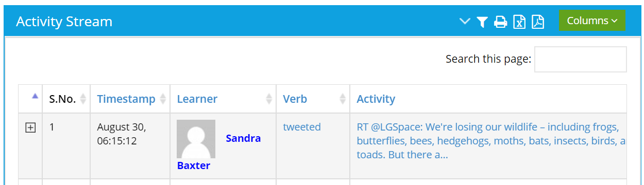Open the Baxter surname link
This screenshot has width=644, height=185.
tap(194, 165)
